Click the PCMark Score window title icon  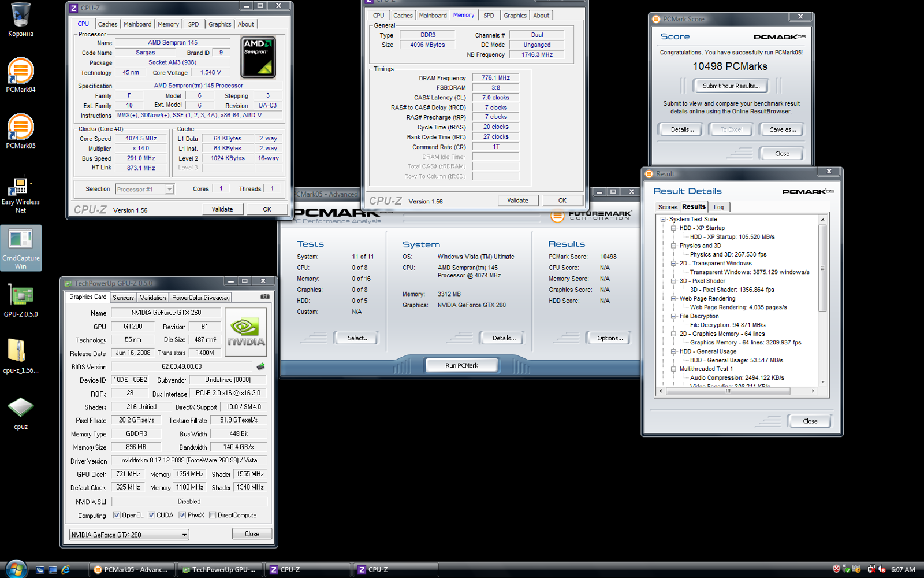(x=656, y=19)
